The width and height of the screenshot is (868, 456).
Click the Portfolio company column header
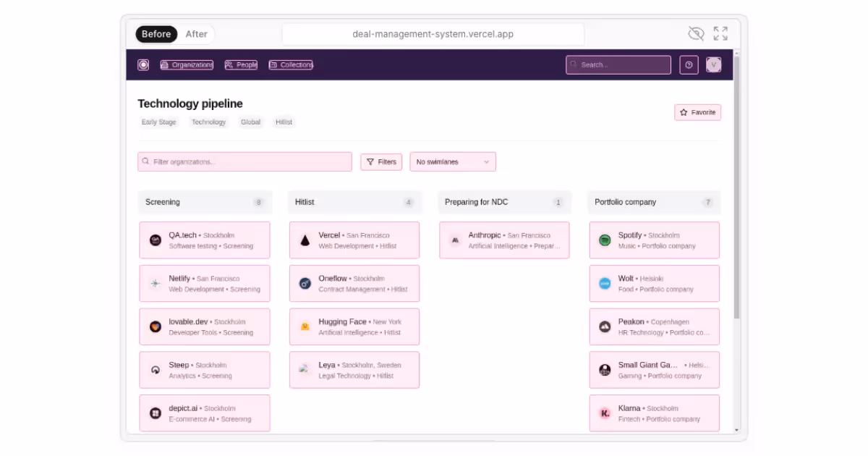(x=655, y=202)
